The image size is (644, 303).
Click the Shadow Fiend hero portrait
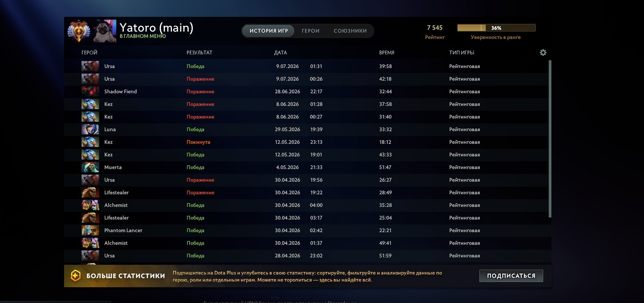click(90, 92)
